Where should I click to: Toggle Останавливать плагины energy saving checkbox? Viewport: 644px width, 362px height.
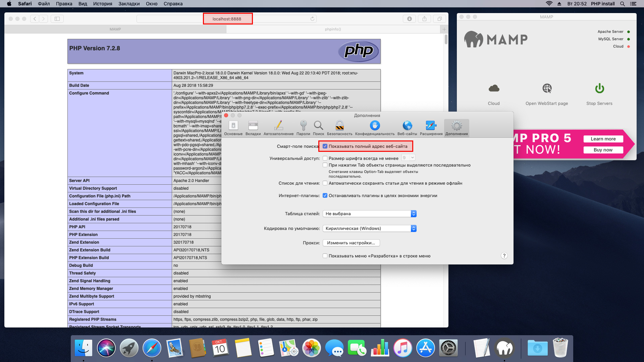[x=325, y=195]
